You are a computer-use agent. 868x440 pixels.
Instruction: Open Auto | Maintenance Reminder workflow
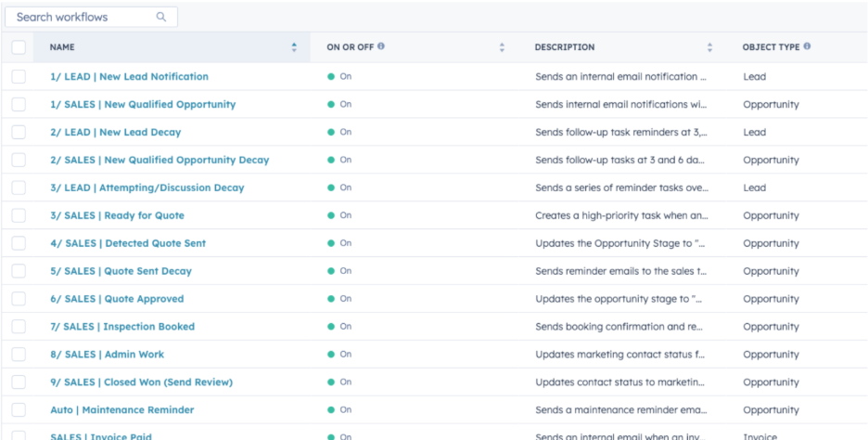(122, 409)
